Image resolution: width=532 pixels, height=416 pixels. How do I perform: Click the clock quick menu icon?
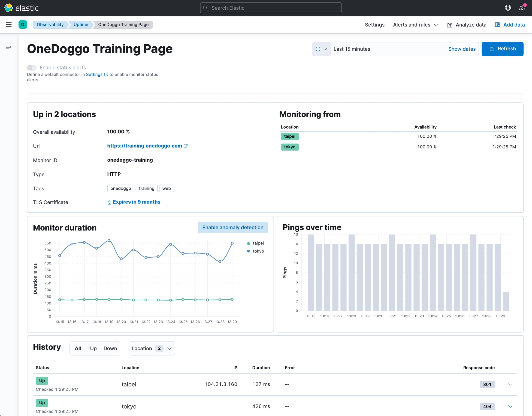(318, 49)
